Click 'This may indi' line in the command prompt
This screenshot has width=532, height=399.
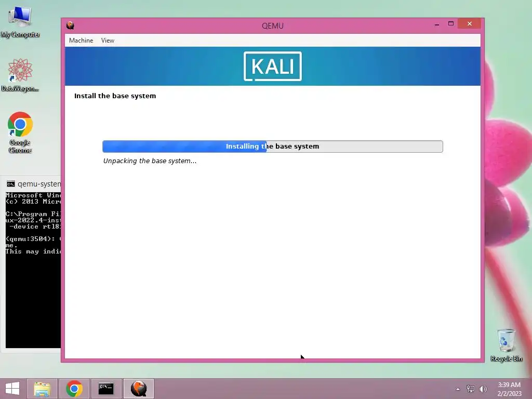click(33, 251)
